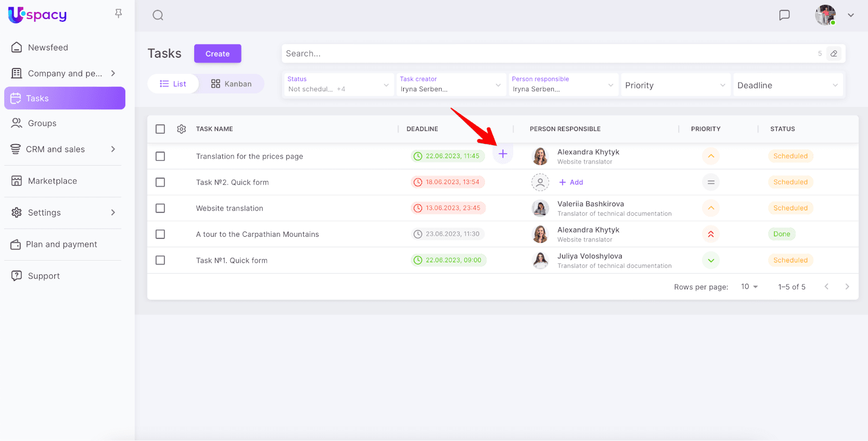Pin the sidebar with the pin icon

click(x=118, y=14)
